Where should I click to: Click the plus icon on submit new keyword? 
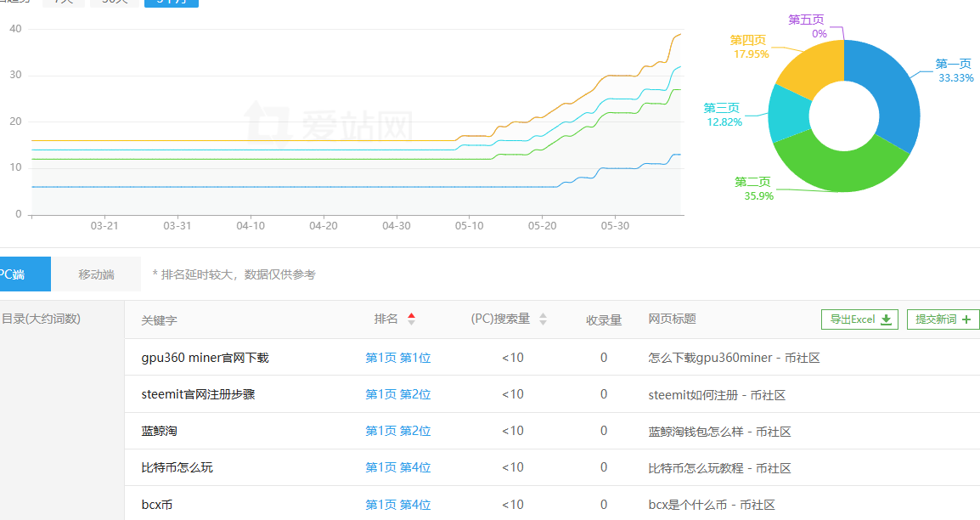pyautogui.click(x=966, y=319)
